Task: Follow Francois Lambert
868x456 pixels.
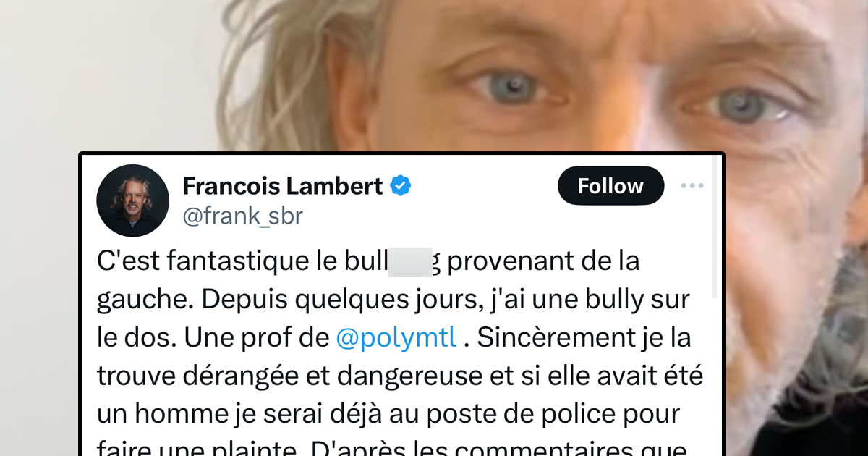Action: point(610,186)
